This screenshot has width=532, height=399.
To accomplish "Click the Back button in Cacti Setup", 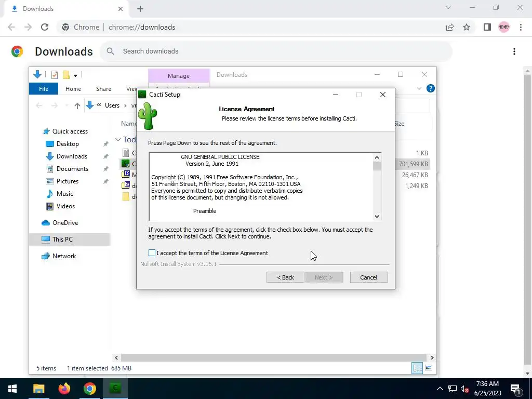I will [285, 277].
